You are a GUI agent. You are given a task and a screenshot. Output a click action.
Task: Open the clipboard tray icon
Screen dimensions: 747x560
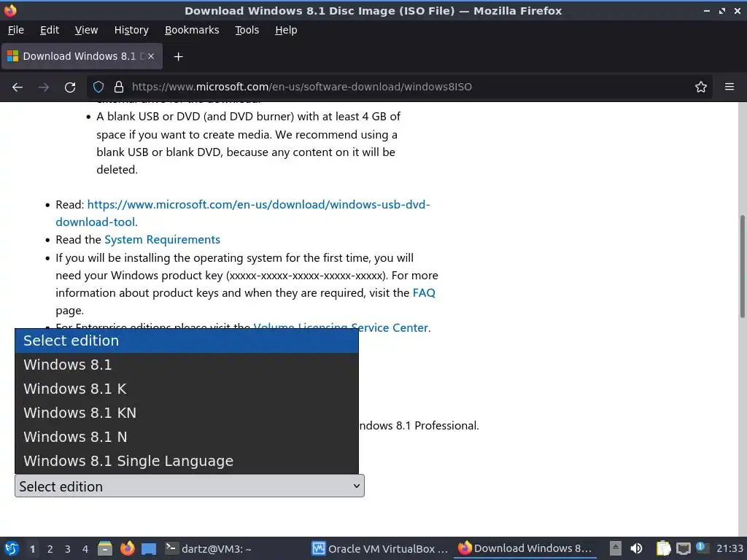pyautogui.click(x=663, y=548)
